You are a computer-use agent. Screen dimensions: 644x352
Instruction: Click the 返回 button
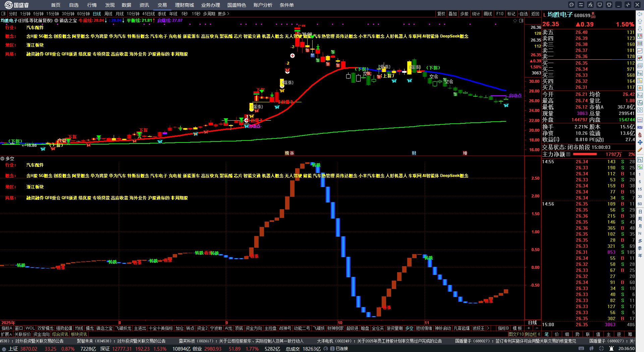click(535, 14)
